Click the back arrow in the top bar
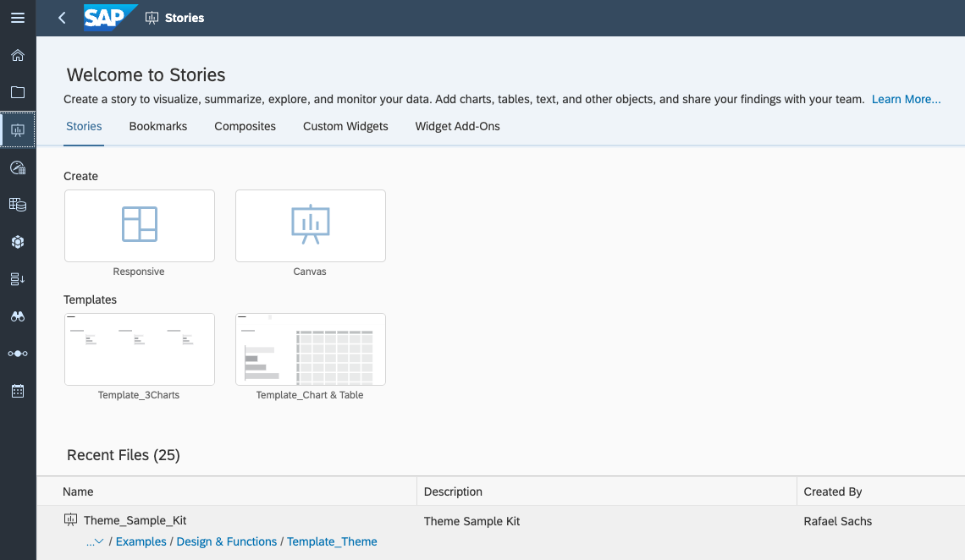This screenshot has height=560, width=965. (x=61, y=17)
